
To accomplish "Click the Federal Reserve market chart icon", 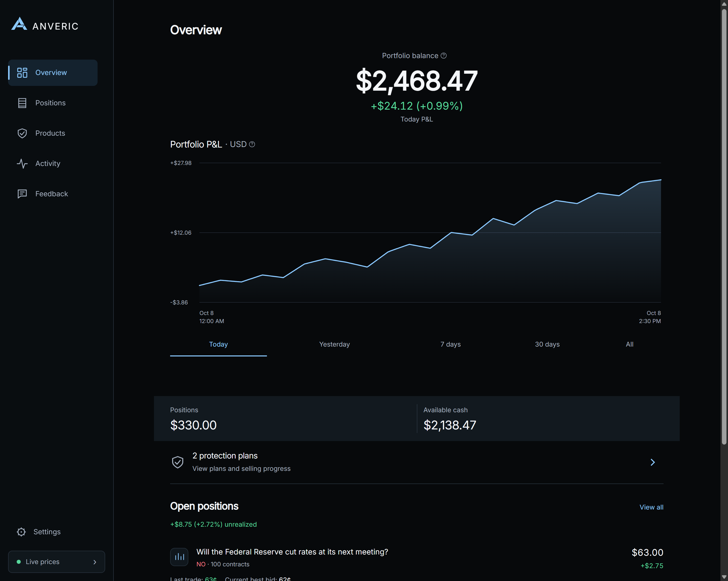I will pyautogui.click(x=179, y=557).
